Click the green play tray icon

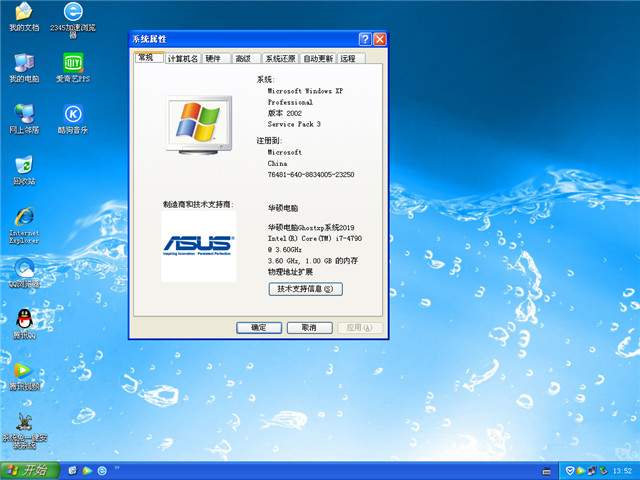[x=580, y=471]
